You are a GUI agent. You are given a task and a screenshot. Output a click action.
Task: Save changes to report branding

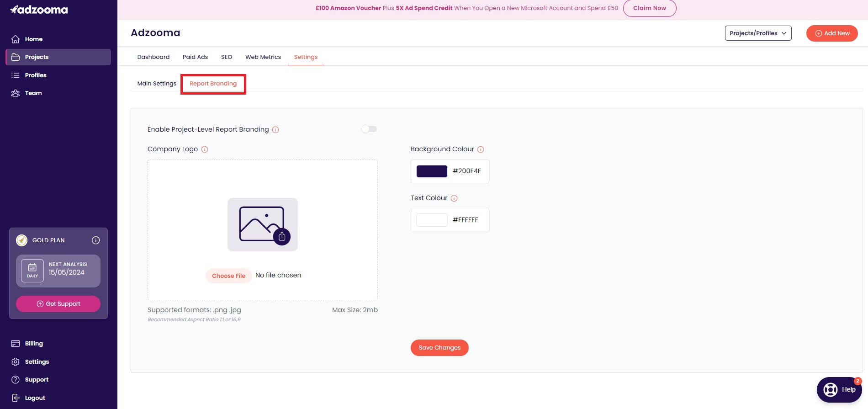point(439,348)
